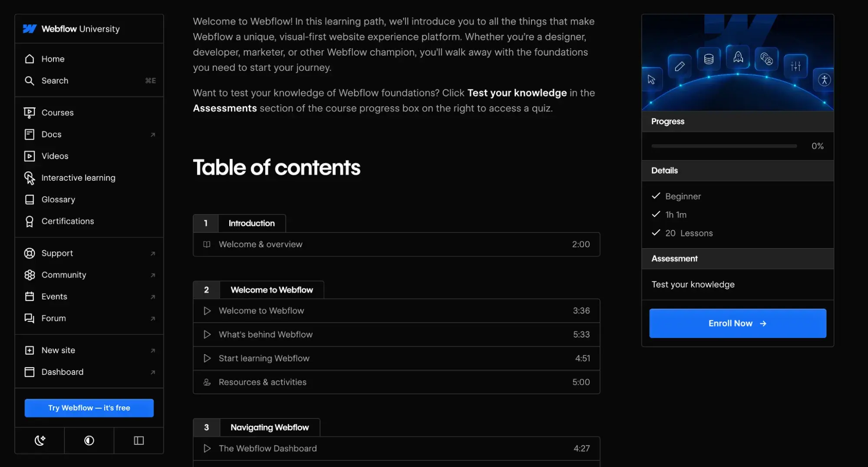Viewport: 868px width, 467px height.
Task: Click the course cover image thumbnail
Action: (738, 63)
